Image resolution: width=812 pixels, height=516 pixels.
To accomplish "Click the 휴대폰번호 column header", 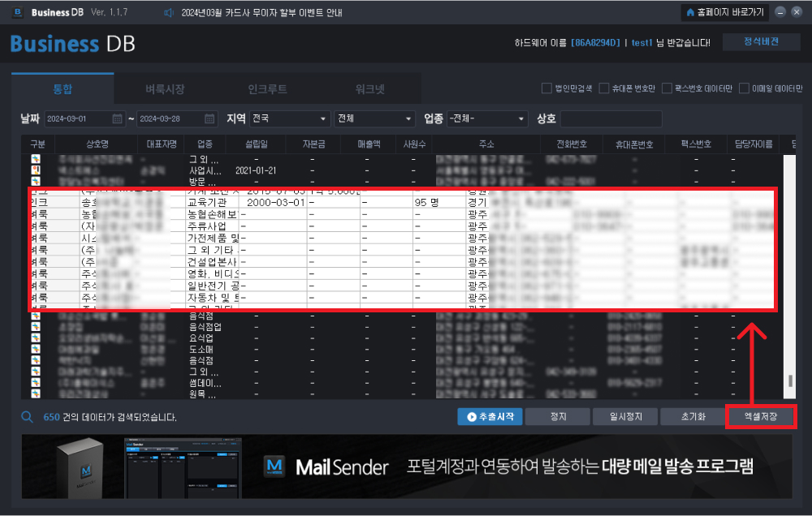I will coord(634,144).
